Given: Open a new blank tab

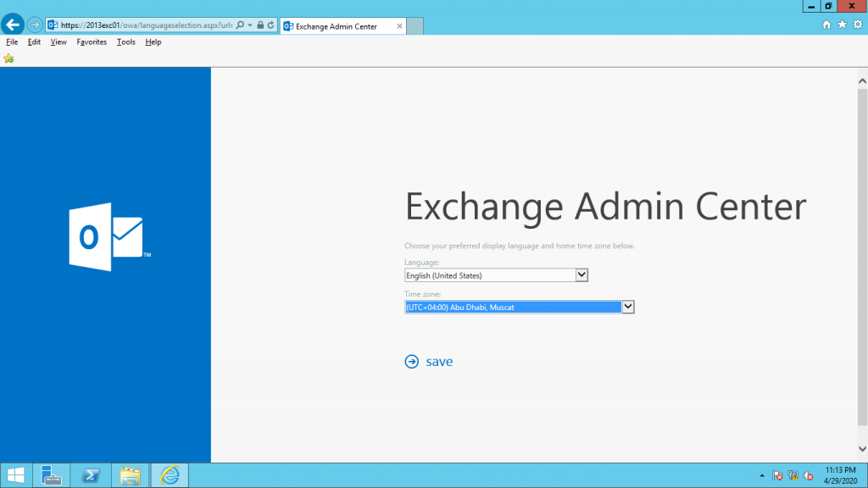Looking at the screenshot, I should (x=415, y=26).
